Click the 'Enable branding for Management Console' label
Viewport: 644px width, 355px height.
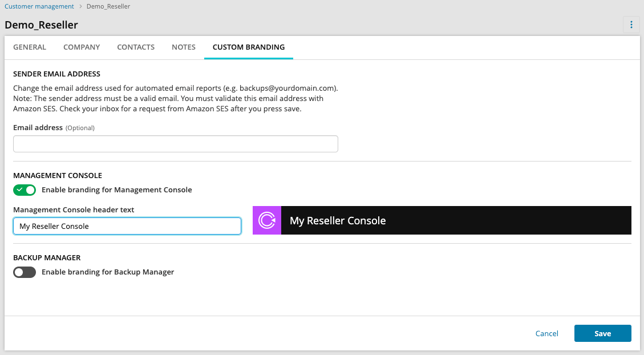click(116, 189)
